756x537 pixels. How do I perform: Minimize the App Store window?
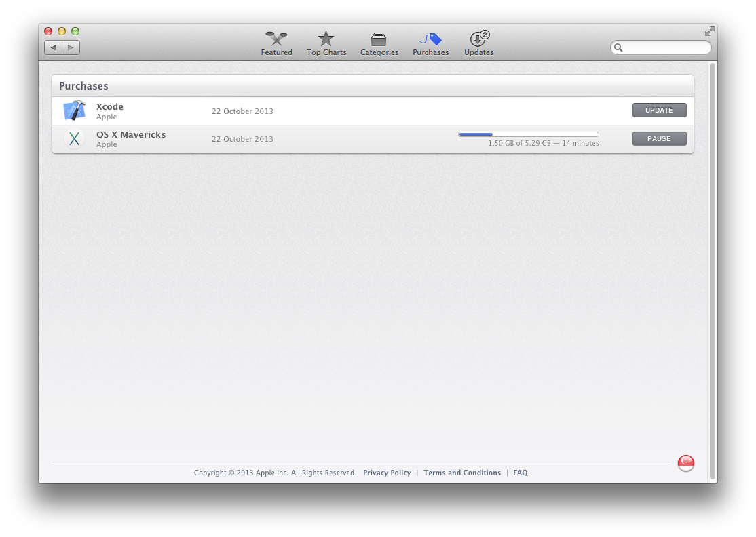62,31
